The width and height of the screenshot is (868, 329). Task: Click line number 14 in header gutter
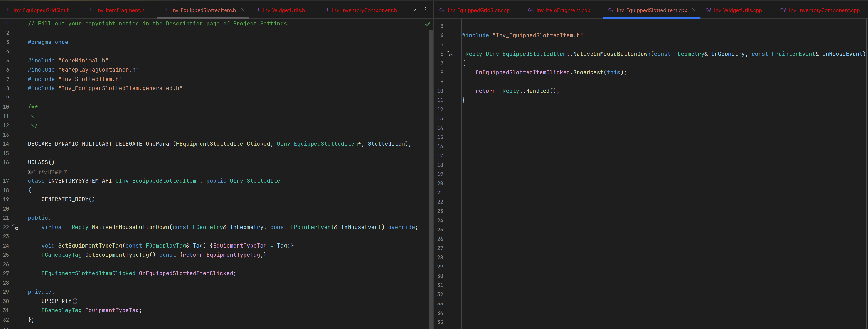[6, 144]
